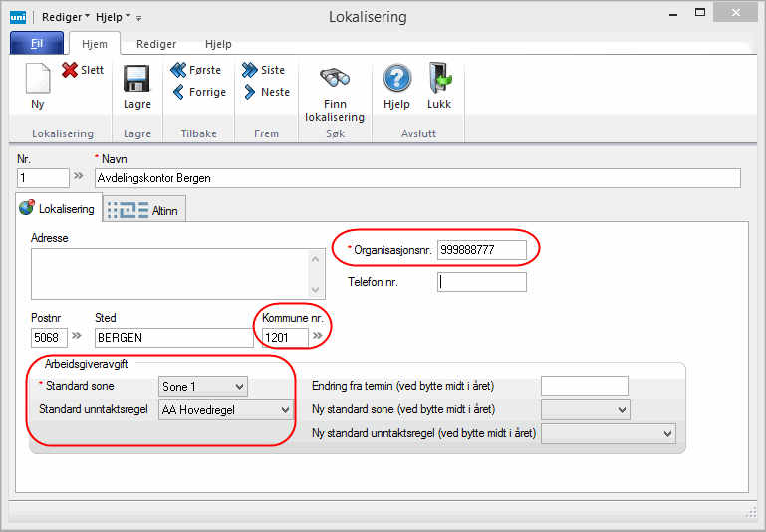The width and height of the screenshot is (766, 532).
Task: Open the Rediger ribbon tab
Action: click(x=156, y=44)
